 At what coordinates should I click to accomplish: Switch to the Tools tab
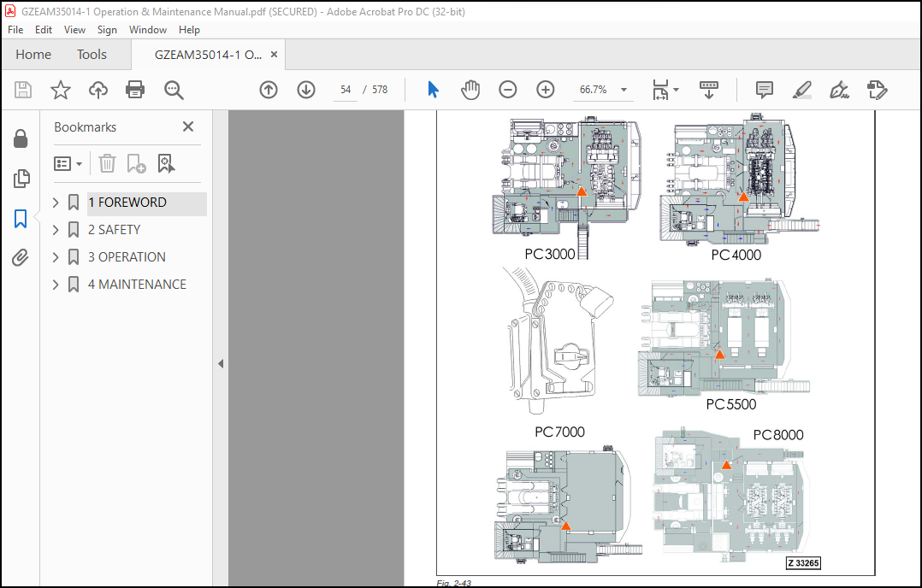pyautogui.click(x=92, y=55)
